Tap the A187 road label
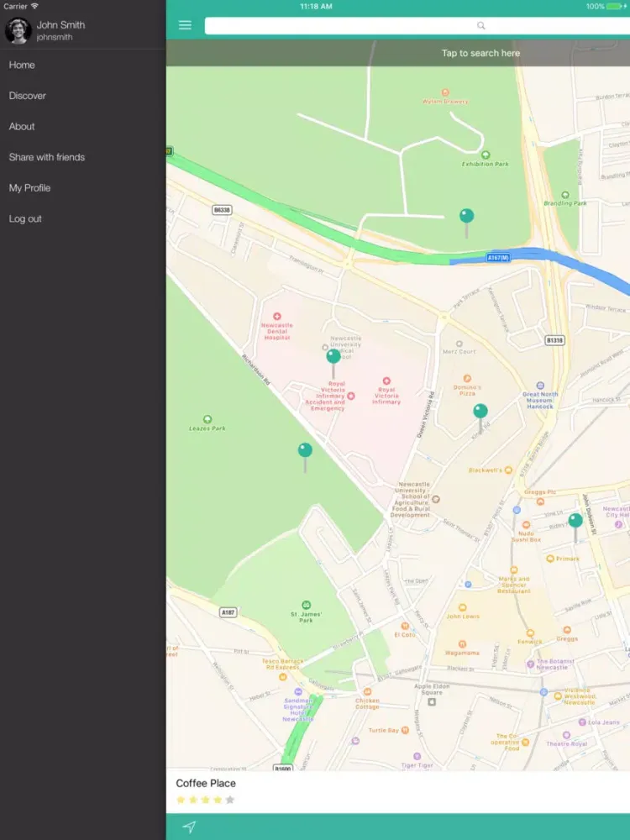Viewport: 630px width, 840px height. pos(228,612)
